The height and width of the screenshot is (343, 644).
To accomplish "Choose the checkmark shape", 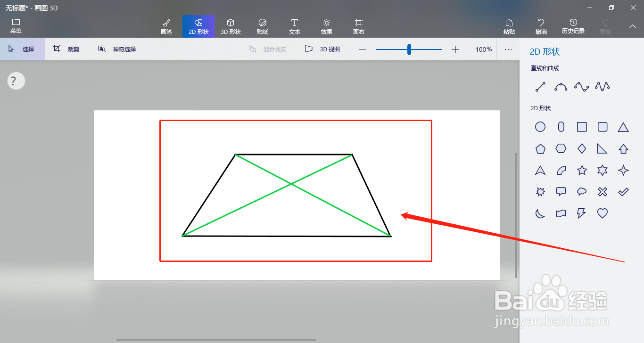I will pos(623,192).
